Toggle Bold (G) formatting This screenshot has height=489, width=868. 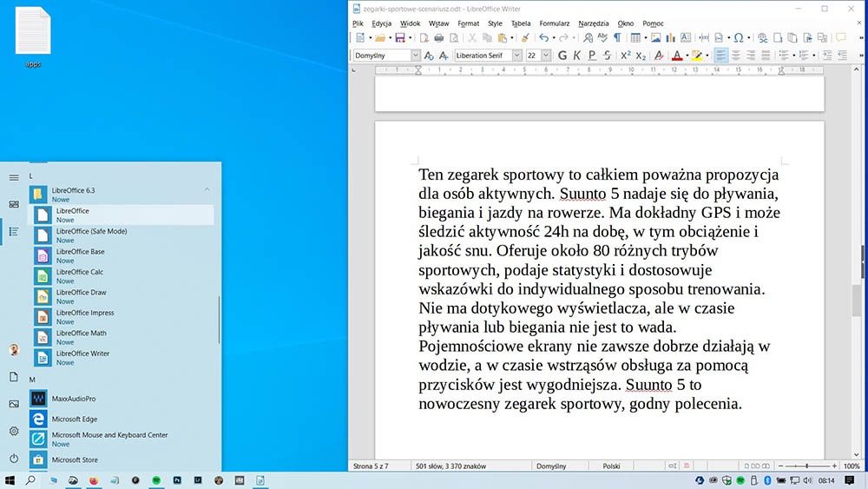(562, 56)
